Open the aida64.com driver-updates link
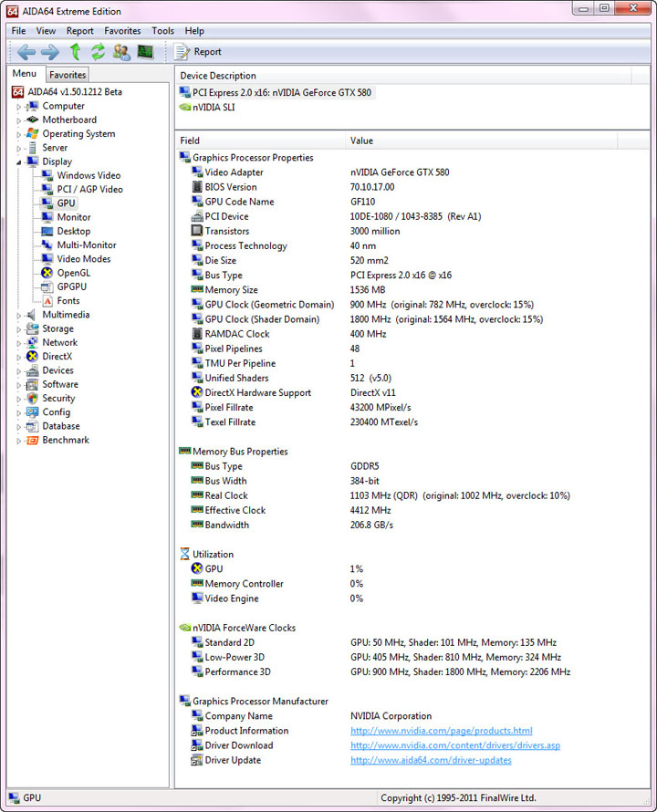This screenshot has height=812, width=657. point(431,760)
